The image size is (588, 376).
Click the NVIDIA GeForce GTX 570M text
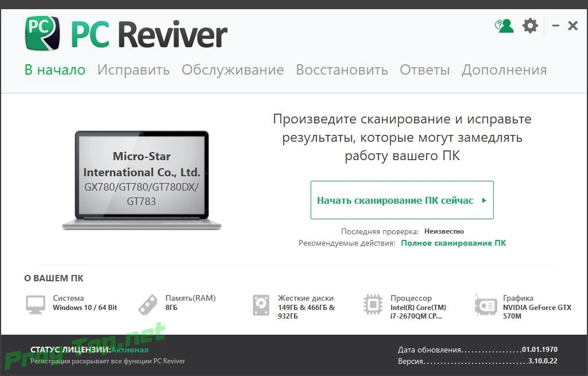[x=537, y=312]
